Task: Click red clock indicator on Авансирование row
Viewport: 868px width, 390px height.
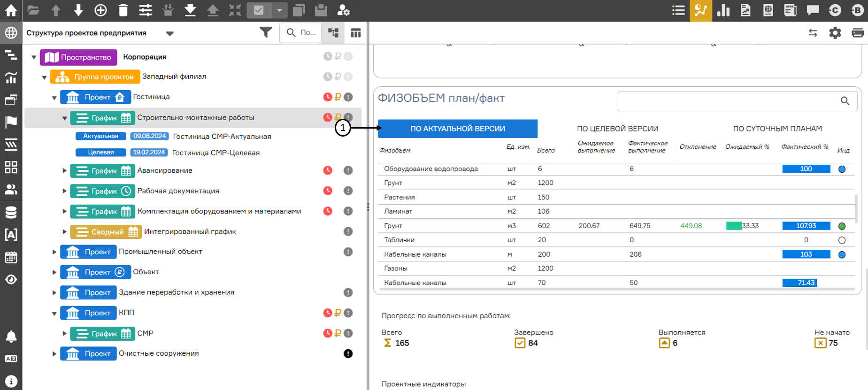Action: 328,170
